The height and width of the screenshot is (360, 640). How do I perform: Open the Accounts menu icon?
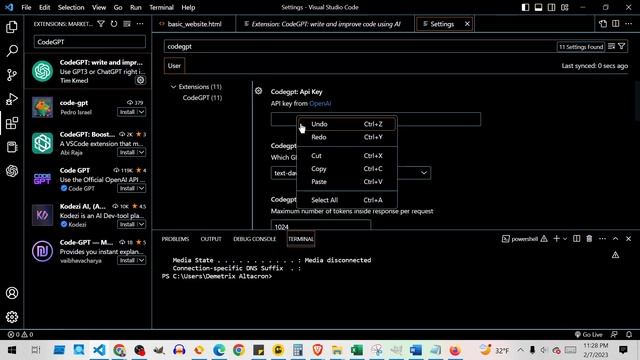coord(12,293)
